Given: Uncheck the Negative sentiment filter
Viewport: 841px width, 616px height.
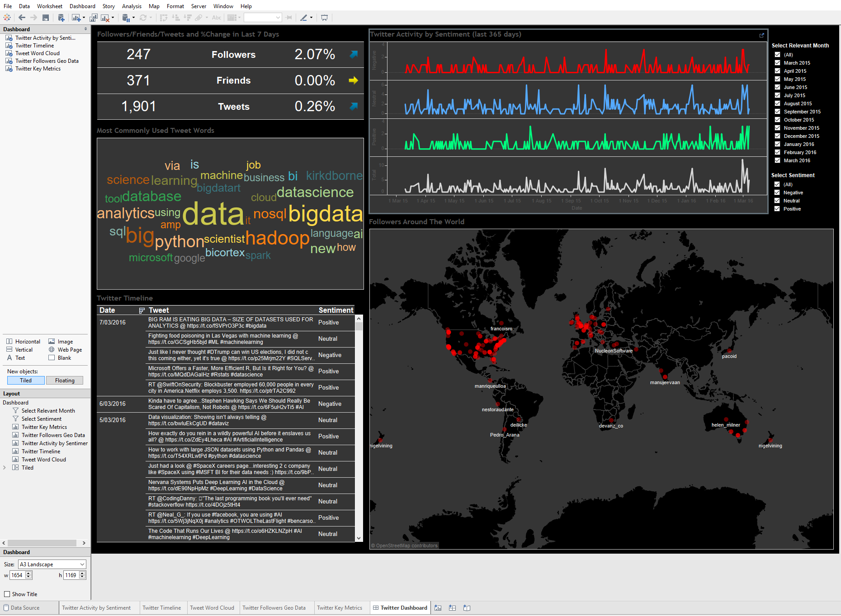Looking at the screenshot, I should tap(777, 193).
